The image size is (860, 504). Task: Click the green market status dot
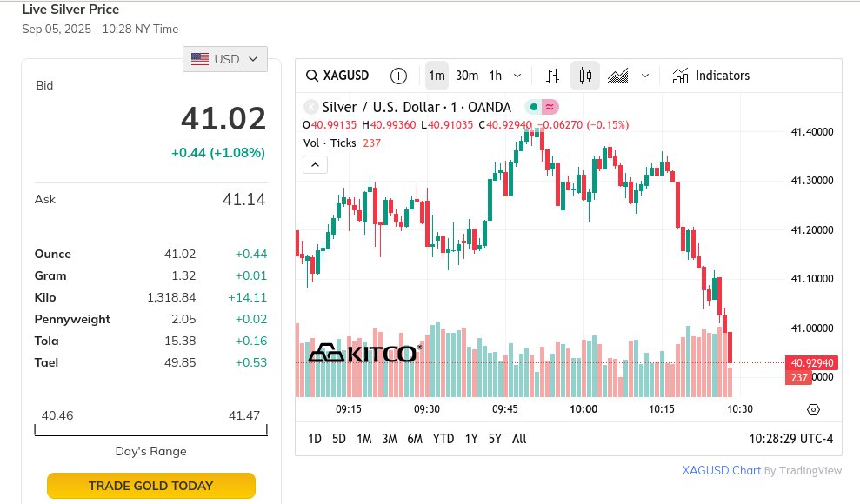click(533, 107)
